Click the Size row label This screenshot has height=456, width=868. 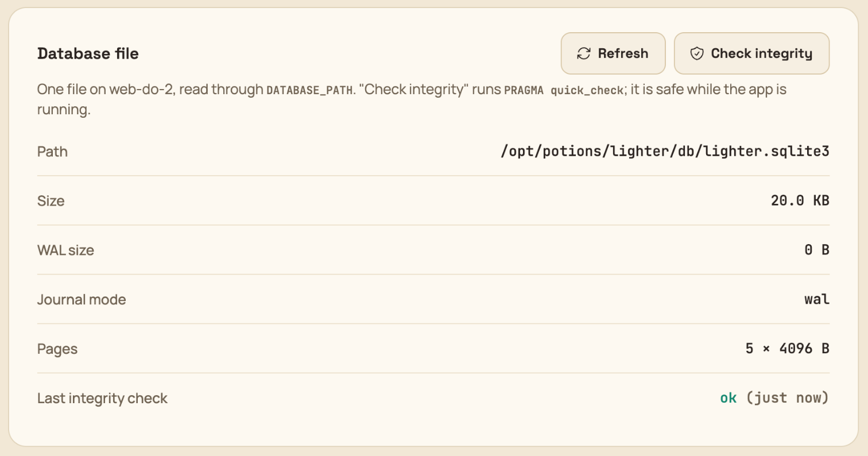[x=51, y=201]
